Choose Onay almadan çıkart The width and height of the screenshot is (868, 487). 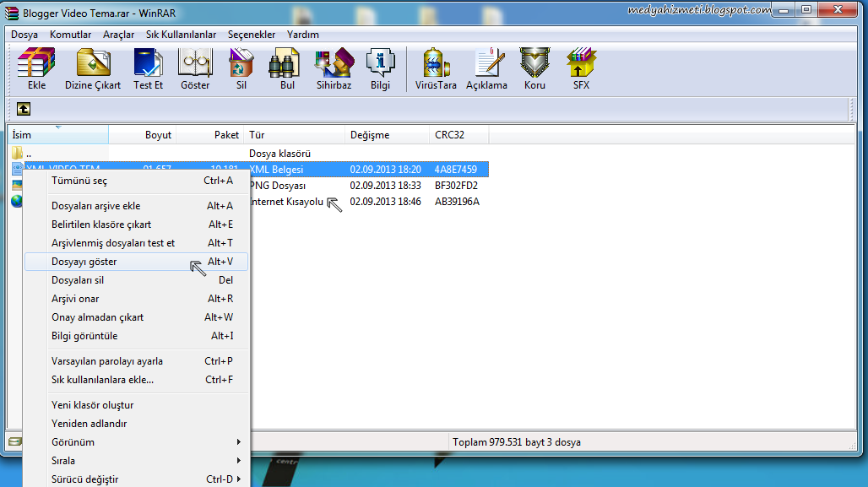coord(136,317)
